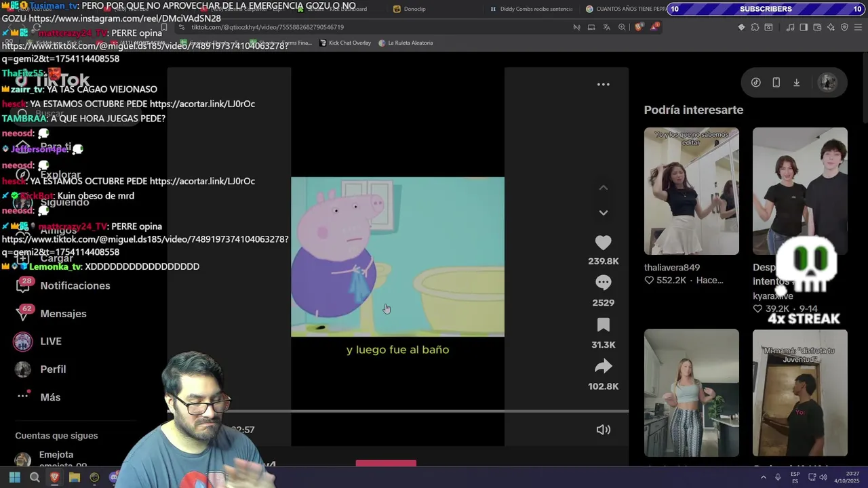Open the three-dots video options menu
The image size is (868, 488).
(x=603, y=85)
